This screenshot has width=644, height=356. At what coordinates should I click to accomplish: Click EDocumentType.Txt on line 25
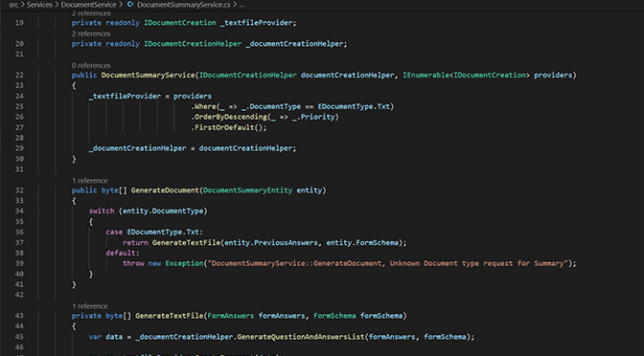(354, 106)
